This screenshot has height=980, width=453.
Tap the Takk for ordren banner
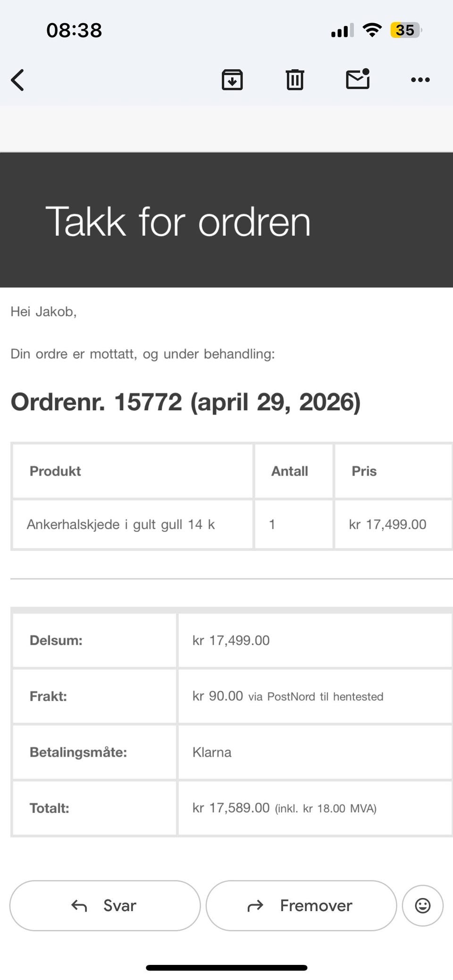(x=226, y=220)
